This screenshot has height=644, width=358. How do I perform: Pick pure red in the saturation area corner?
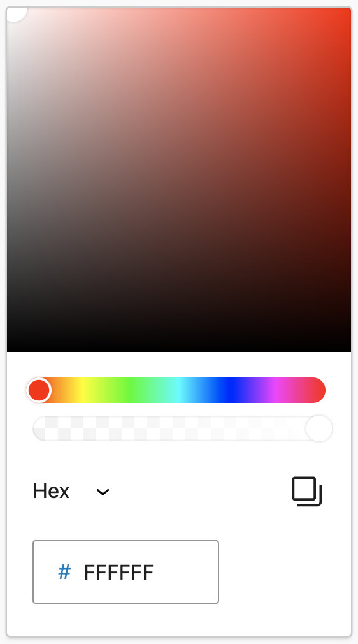348,10
